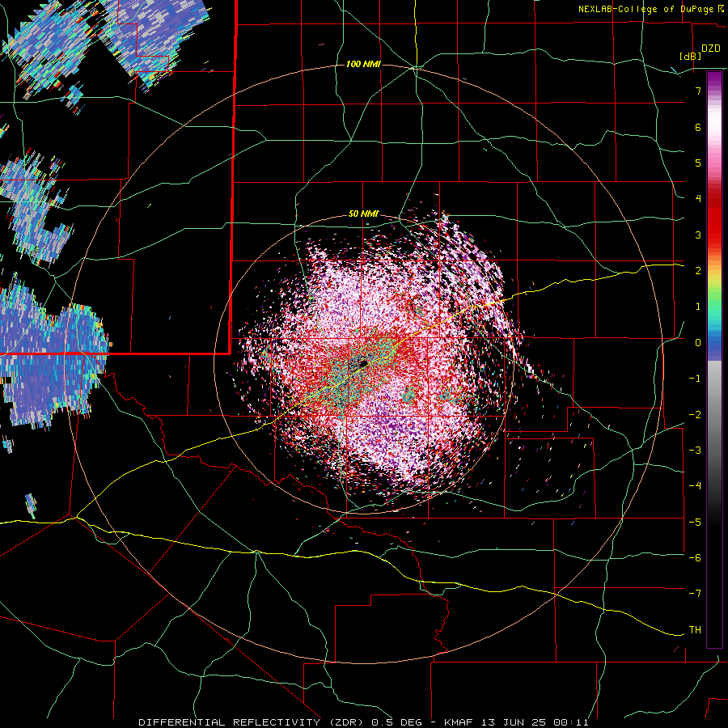Click the TH threshold label on legend
Image resolution: width=728 pixels, height=728 pixels.
(x=695, y=629)
